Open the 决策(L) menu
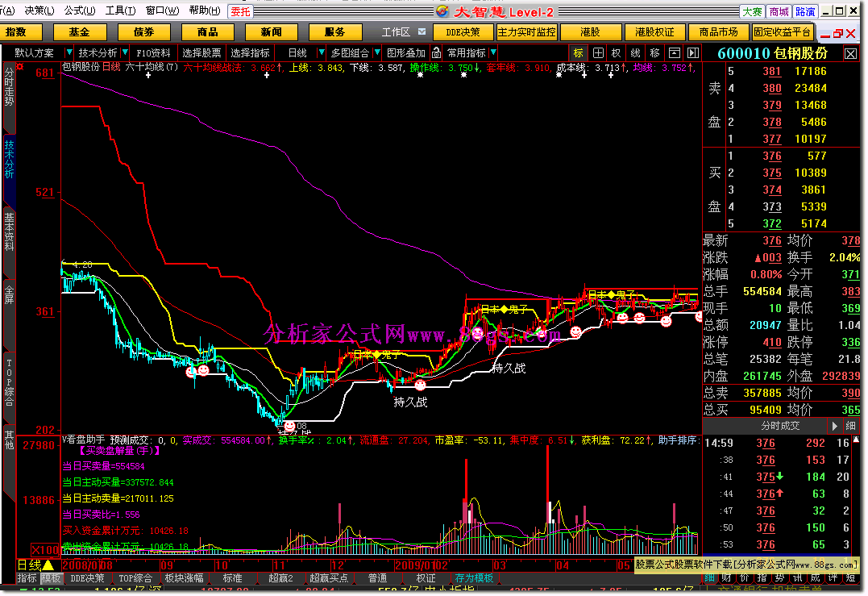Image resolution: width=868 pixels, height=596 pixels. pos(39,10)
